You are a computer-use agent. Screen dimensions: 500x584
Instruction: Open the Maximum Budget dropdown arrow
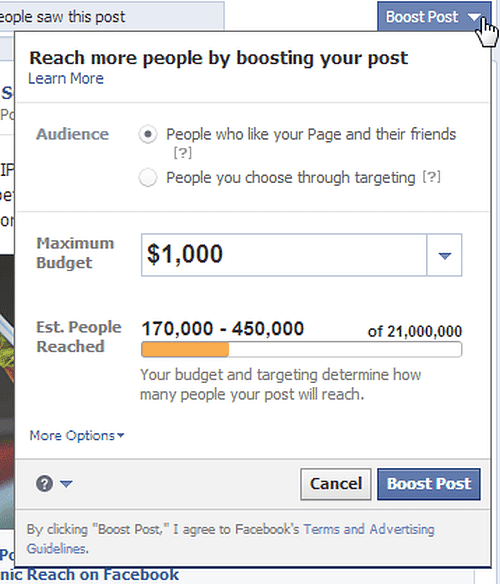pos(444,255)
